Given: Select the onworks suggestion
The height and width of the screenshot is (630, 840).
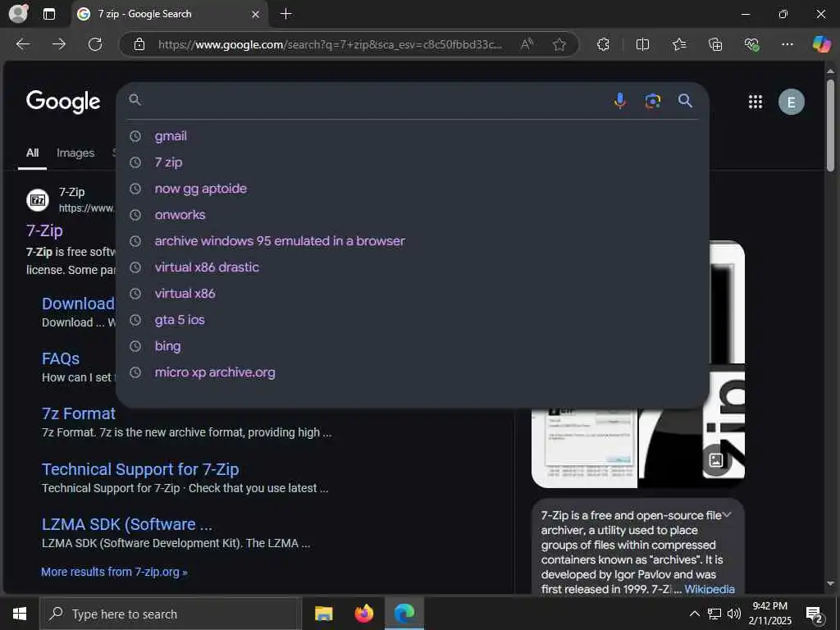Looking at the screenshot, I should [x=413, y=215].
